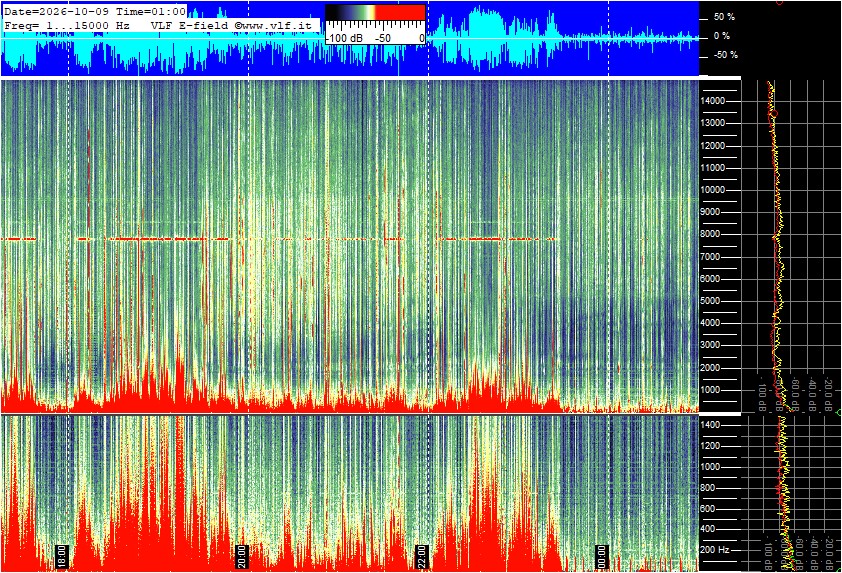
Task: Click the 400 label on lower spectrogram axis
Action: click(709, 530)
